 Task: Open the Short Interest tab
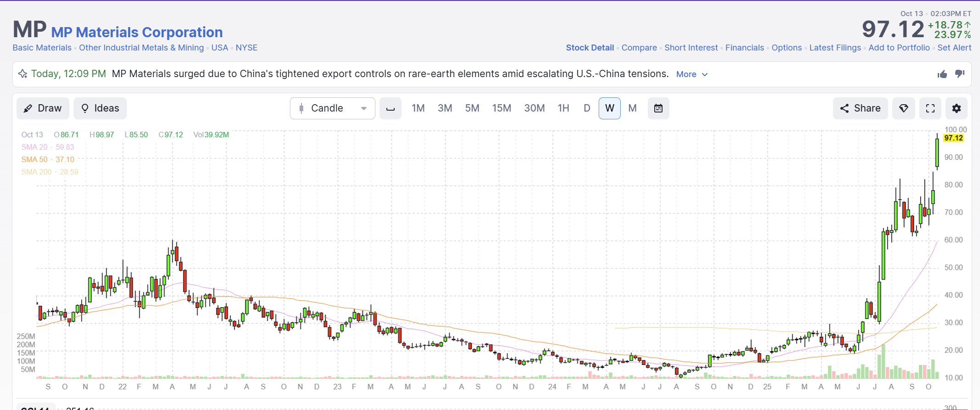(x=691, y=48)
